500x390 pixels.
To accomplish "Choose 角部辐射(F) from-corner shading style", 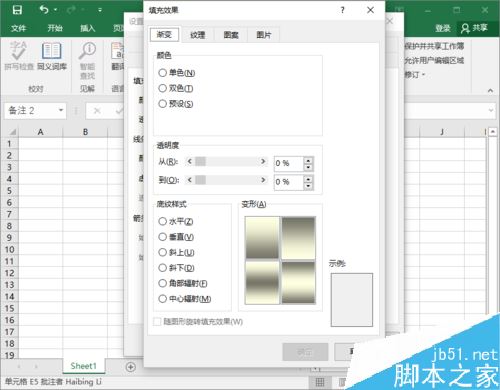I will [x=162, y=283].
